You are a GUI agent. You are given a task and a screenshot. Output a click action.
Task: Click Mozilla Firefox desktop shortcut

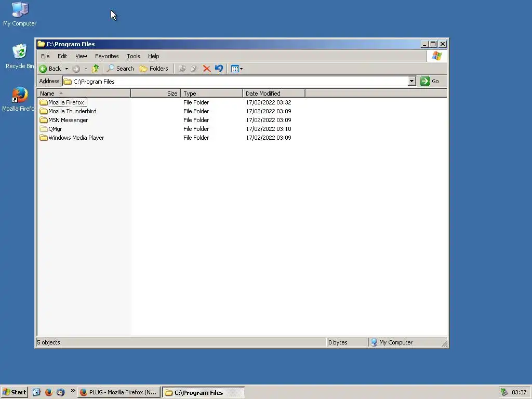click(19, 99)
